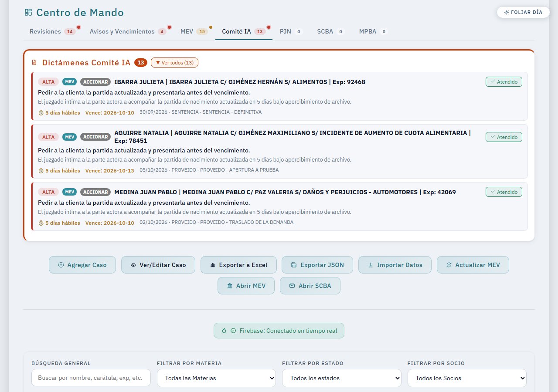
Task: Click the envelope icon in Abrir SCBA
Action: (292, 286)
